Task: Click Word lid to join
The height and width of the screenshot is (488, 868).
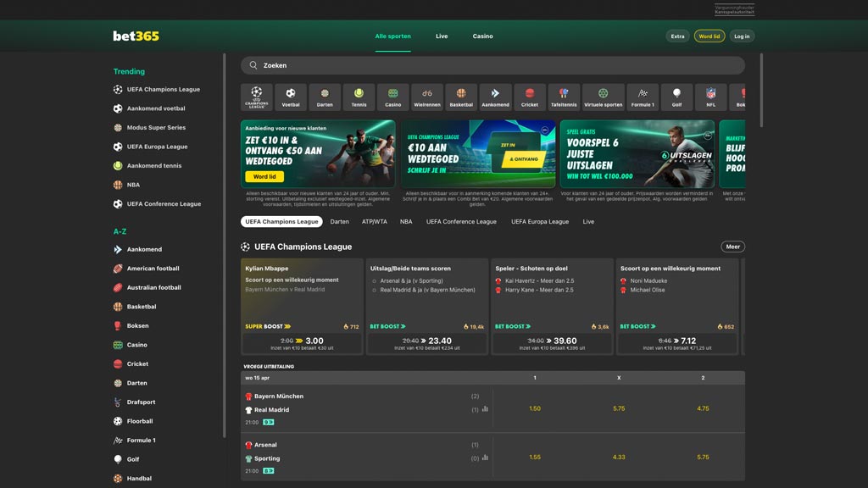Action: tap(709, 36)
